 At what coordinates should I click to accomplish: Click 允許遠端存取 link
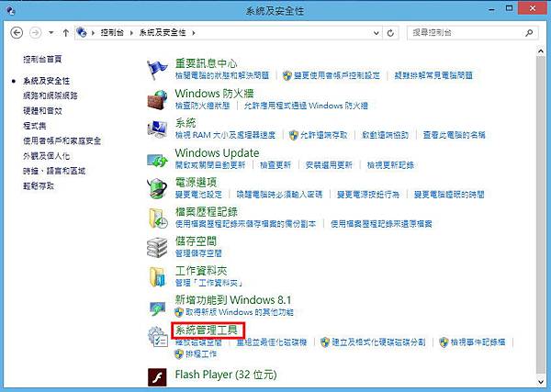pyautogui.click(x=323, y=135)
